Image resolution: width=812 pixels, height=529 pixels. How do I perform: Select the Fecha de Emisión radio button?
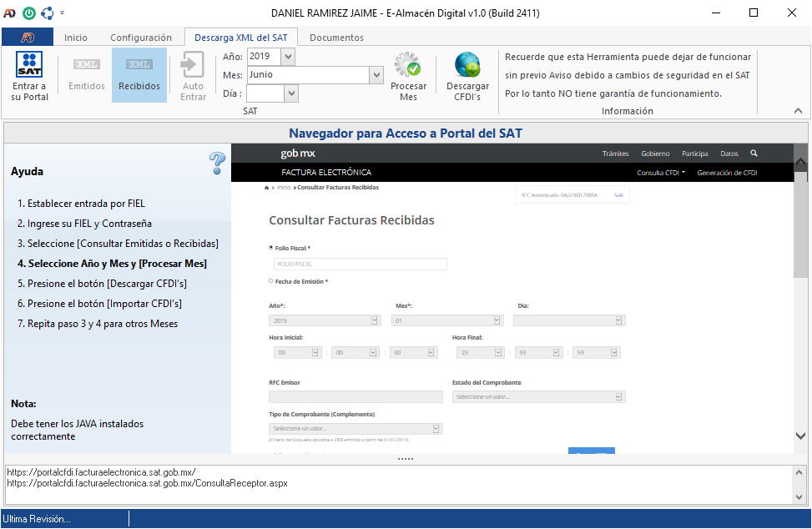pyautogui.click(x=270, y=281)
